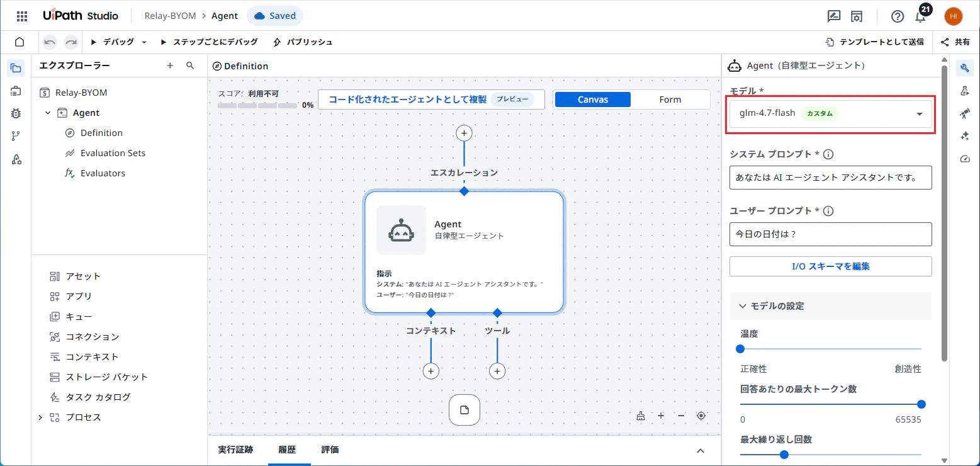Screen dimensions: 980x466
Task: Click the system prompt input field
Action: [x=830, y=178]
